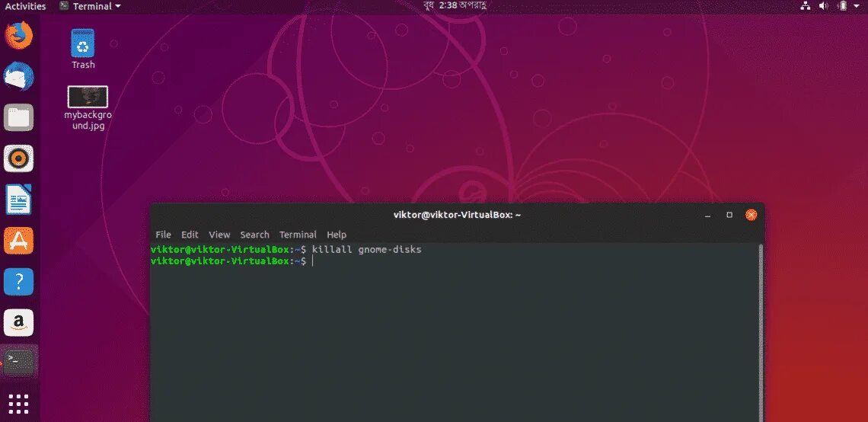Open the File menu in Terminal
Screen dimensions: 868x422
click(x=163, y=235)
